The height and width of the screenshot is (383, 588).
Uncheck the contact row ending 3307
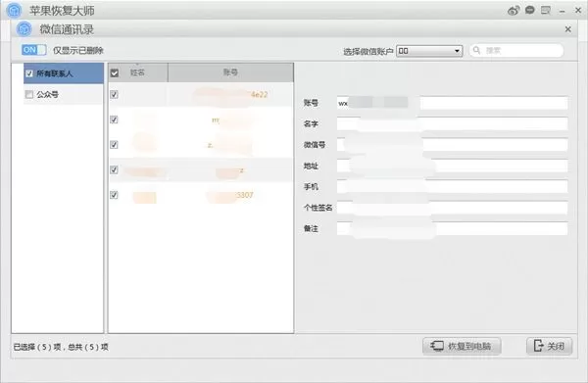click(114, 195)
